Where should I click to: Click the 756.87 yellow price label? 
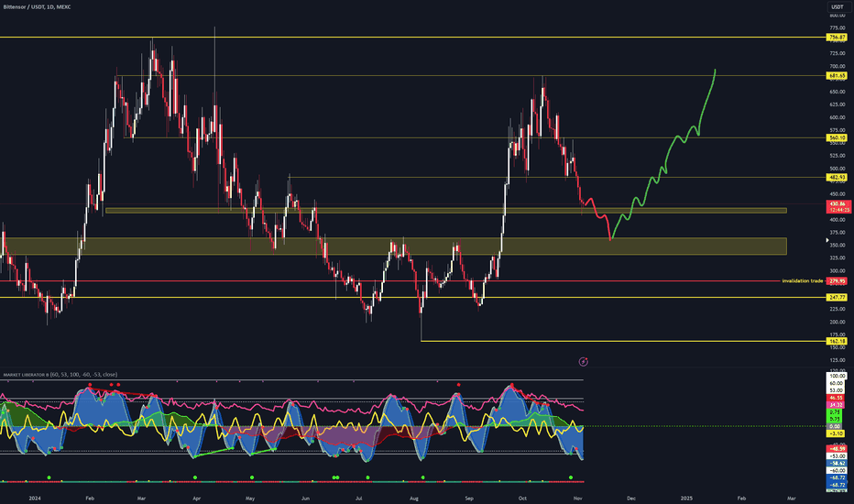(837, 38)
